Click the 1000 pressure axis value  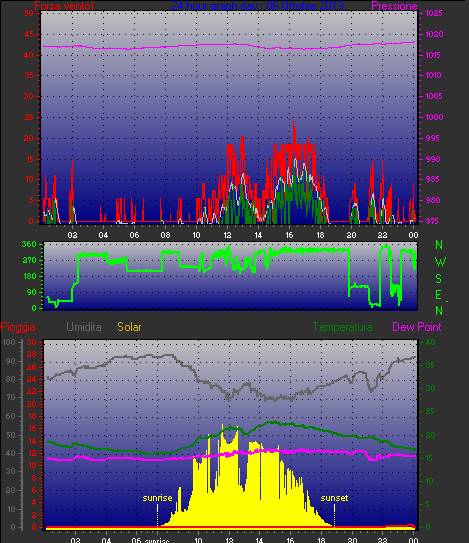434,117
